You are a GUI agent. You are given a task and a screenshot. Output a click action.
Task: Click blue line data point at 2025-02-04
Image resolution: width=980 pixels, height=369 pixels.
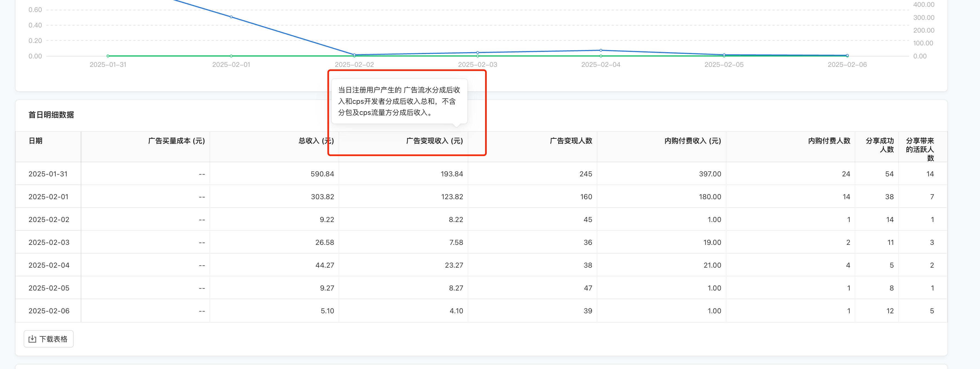(x=601, y=50)
